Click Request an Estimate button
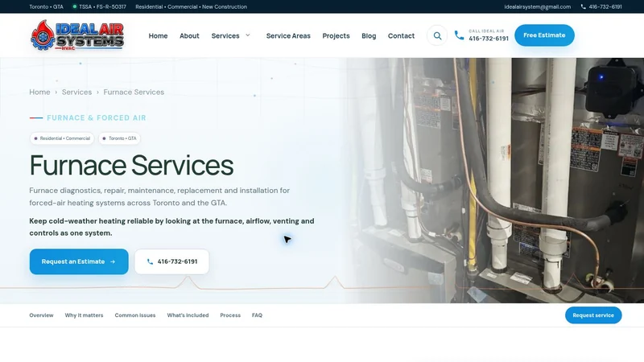Screen dimensions: 644x362 click(79, 261)
